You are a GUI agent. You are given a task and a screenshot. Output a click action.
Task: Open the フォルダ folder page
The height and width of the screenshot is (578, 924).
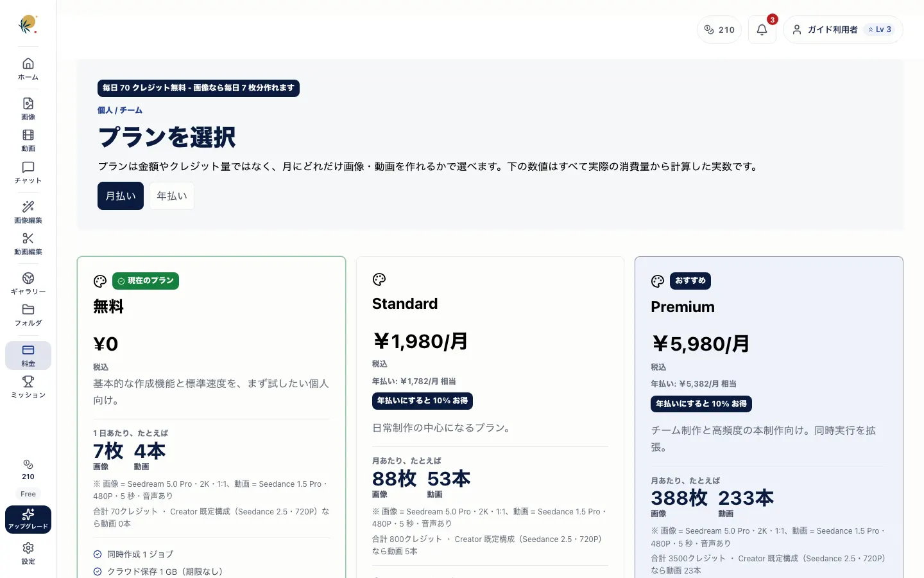28,315
